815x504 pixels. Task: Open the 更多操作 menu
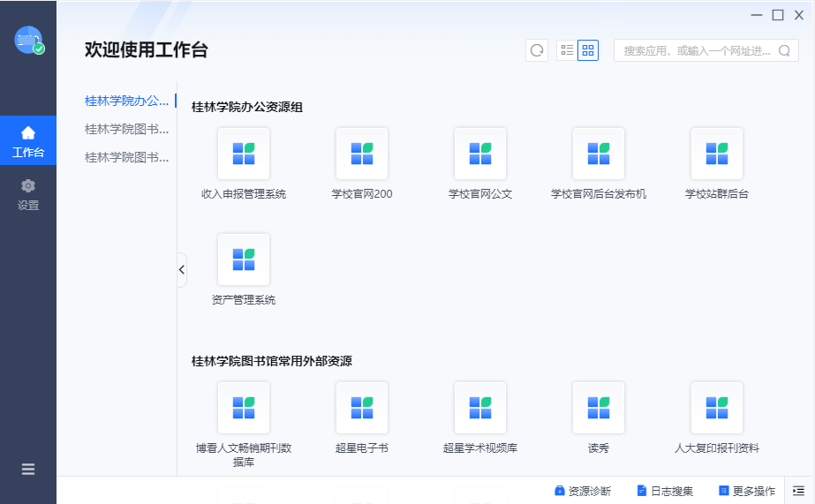747,491
